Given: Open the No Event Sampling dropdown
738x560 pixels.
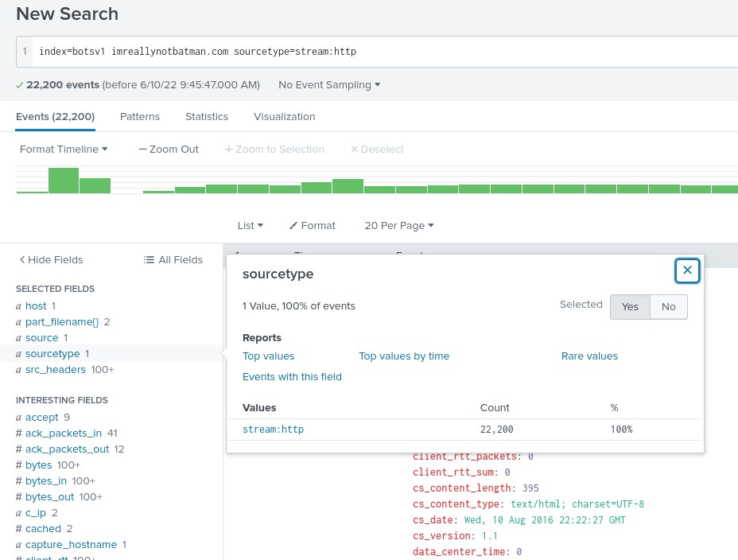Looking at the screenshot, I should (x=329, y=84).
